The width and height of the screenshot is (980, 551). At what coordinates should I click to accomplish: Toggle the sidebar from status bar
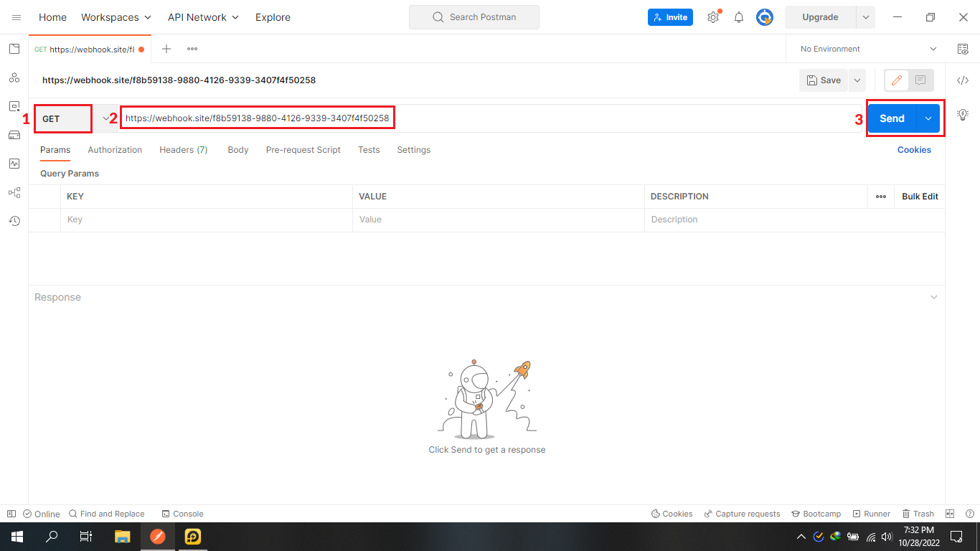pos(11,514)
